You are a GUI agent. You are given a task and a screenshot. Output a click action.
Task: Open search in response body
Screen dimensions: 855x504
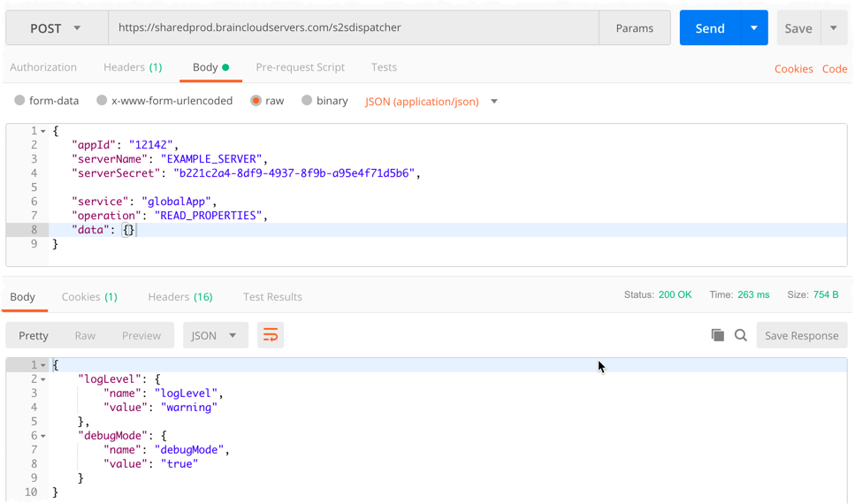740,335
